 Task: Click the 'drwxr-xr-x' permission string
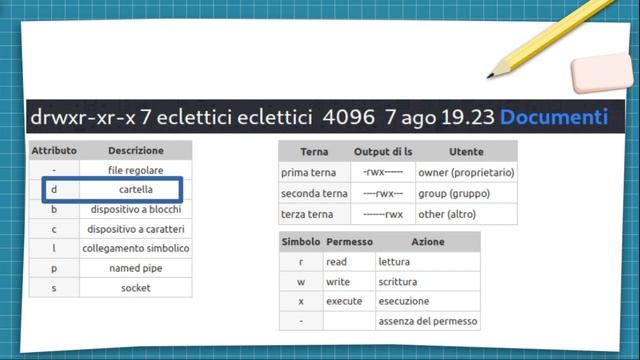pos(83,117)
